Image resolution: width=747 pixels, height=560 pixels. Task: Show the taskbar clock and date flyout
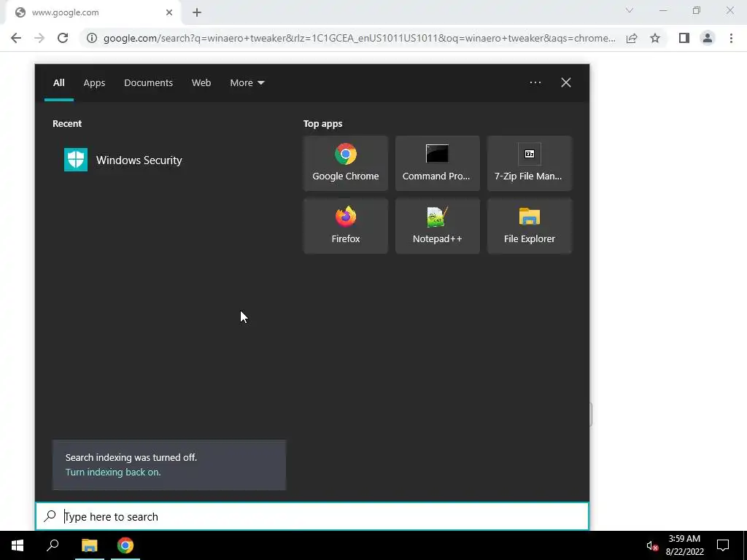coord(684,545)
